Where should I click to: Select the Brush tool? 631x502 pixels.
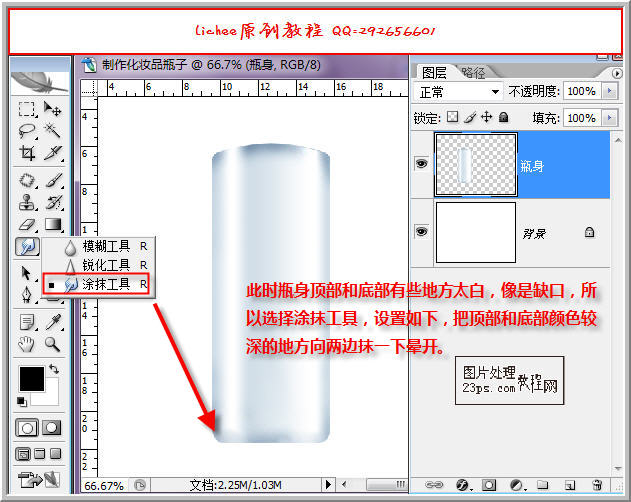click(54, 180)
